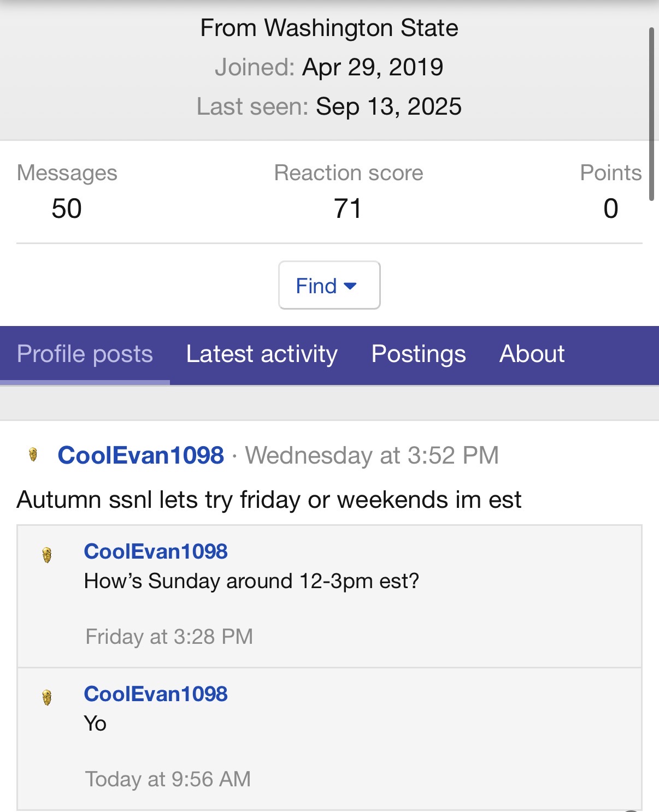
Task: Click avatar beside the Wednesday profile post
Action: coord(33,455)
